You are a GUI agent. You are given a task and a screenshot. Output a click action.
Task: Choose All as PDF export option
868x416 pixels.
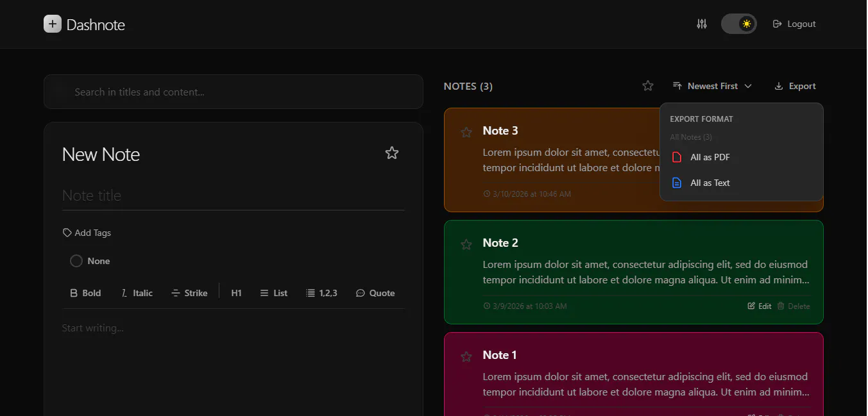pyautogui.click(x=741, y=157)
